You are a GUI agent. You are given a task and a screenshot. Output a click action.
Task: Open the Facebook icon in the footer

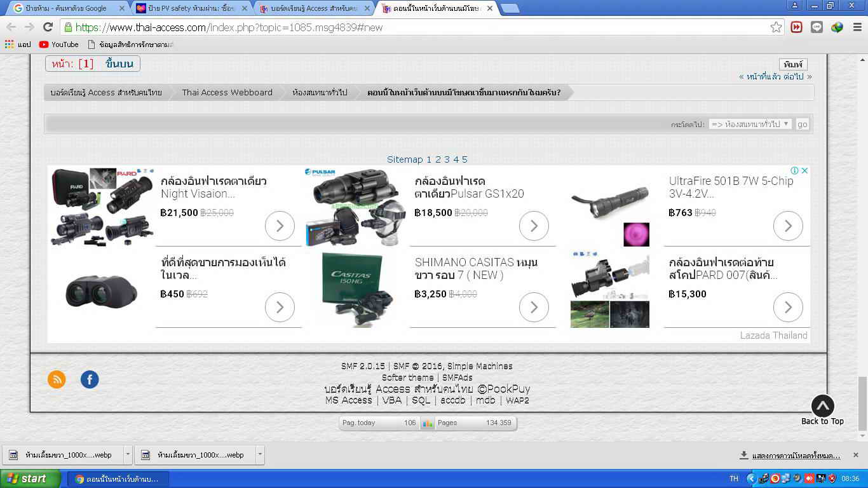click(90, 379)
